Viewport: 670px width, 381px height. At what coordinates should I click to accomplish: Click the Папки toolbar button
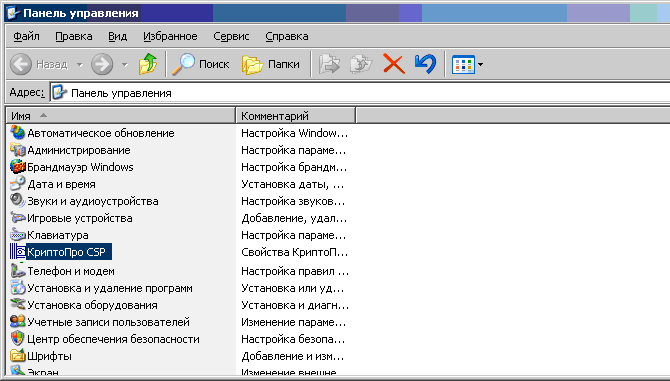pyautogui.click(x=270, y=64)
